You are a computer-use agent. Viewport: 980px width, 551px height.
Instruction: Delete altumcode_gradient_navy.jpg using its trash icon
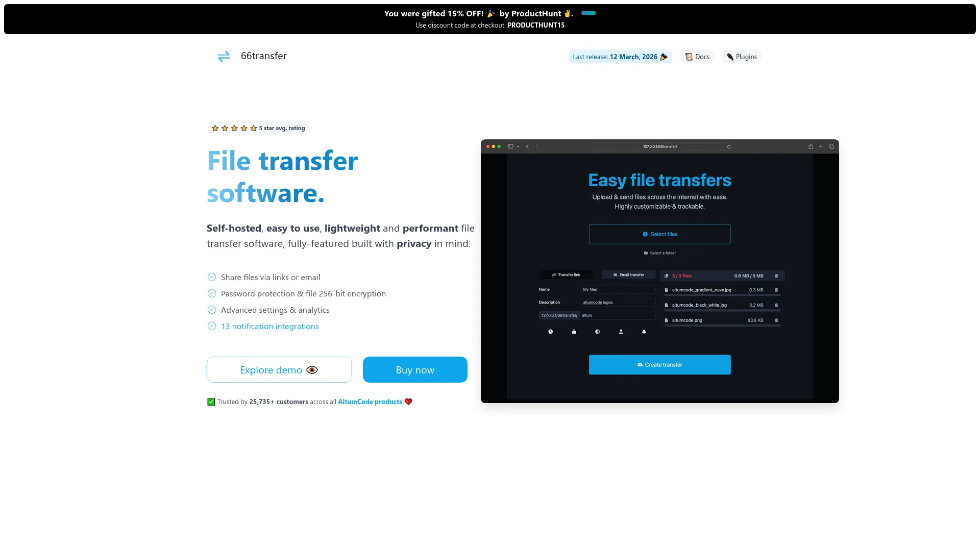(x=776, y=290)
